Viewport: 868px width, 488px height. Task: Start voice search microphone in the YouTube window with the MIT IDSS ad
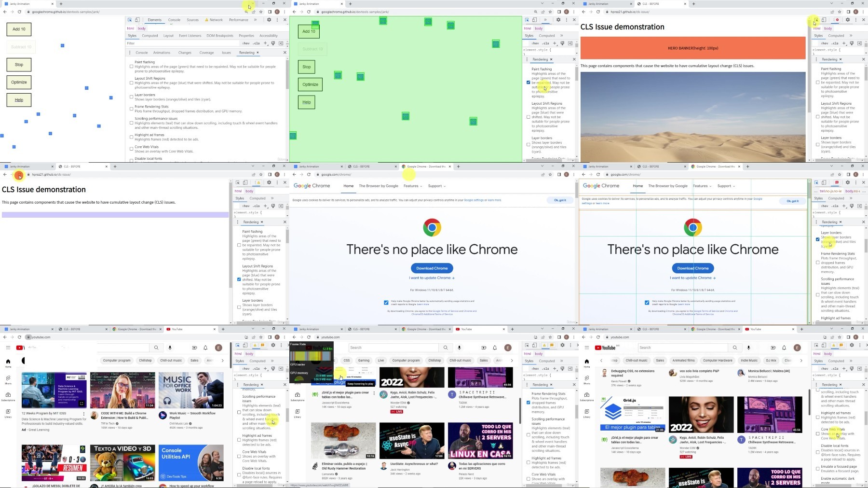point(170,348)
